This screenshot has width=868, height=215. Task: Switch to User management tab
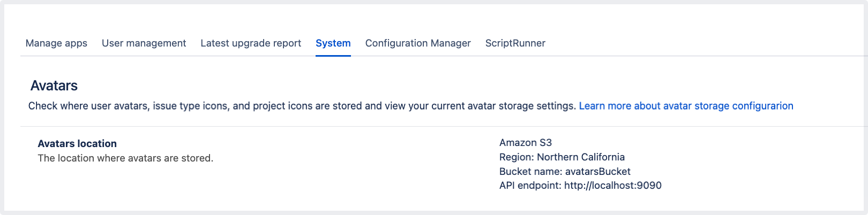(144, 43)
